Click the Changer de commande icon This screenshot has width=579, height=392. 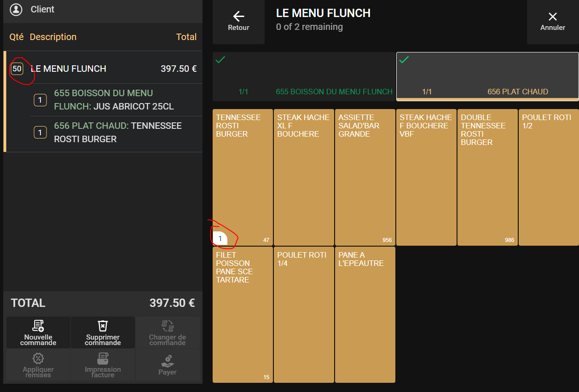[168, 326]
